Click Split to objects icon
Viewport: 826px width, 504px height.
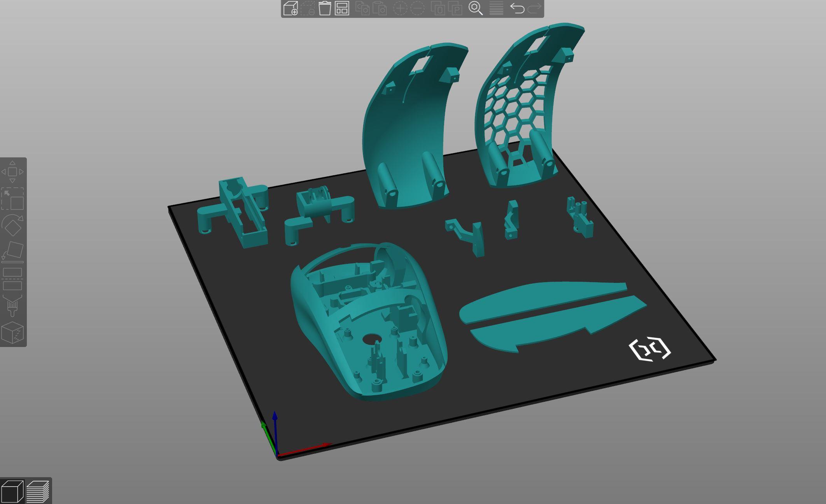[439, 8]
